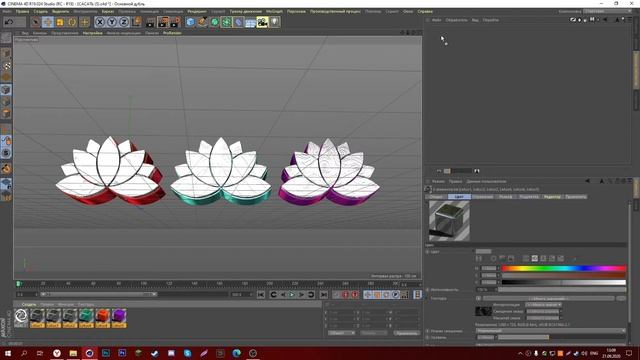Viewport: 640px width, 360px height.
Task: Activate the Move tool
Action: pos(48,22)
